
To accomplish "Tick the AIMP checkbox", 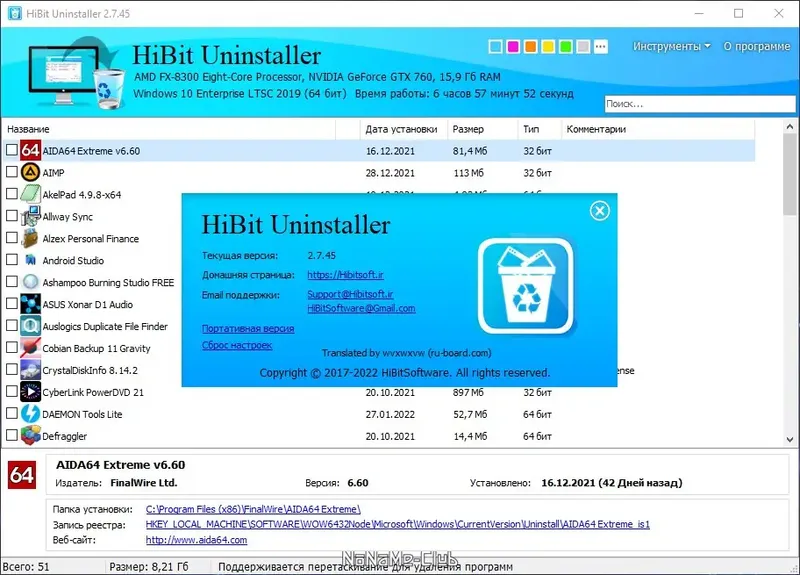I will tap(12, 172).
